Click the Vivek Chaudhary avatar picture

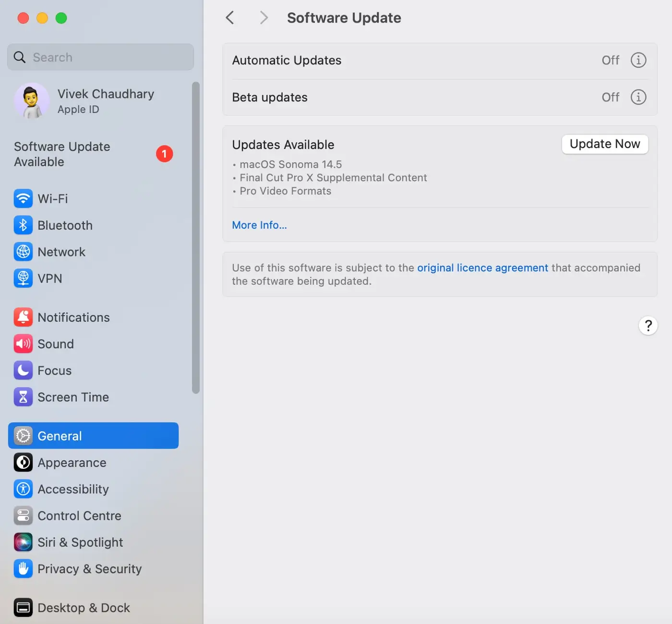tap(32, 101)
